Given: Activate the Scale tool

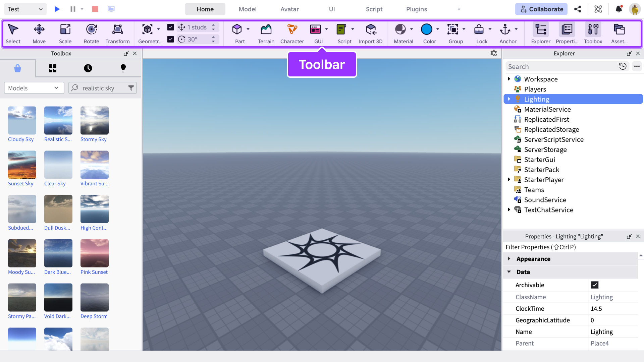Looking at the screenshot, I should click(65, 34).
